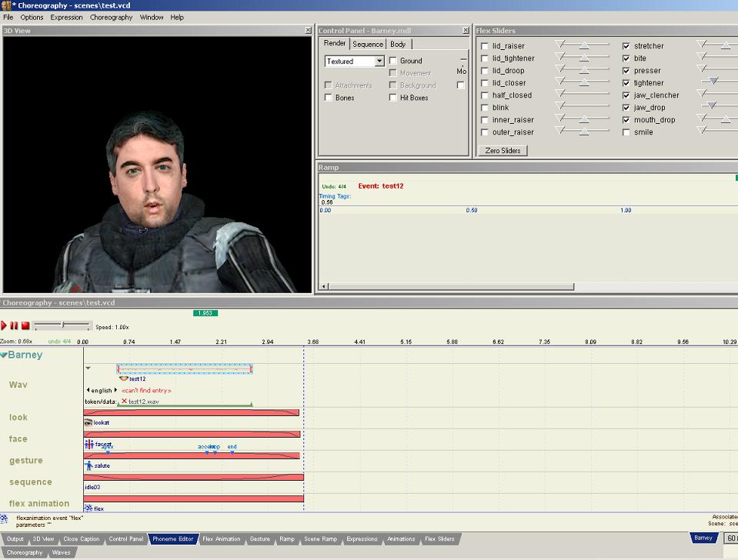Pause the choreography playback
This screenshot has width=738, height=560.
(14, 325)
